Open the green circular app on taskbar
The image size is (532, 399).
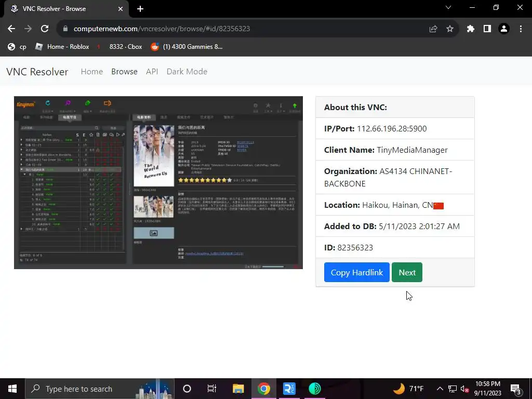pyautogui.click(x=315, y=389)
